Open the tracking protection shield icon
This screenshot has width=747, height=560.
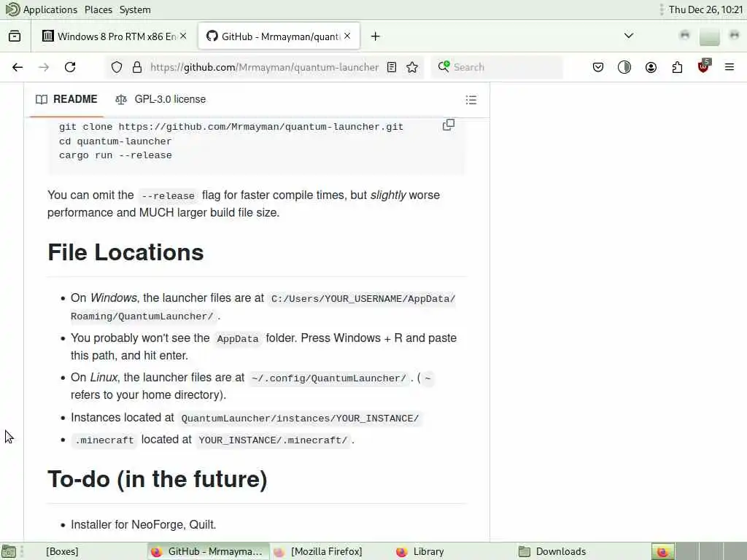pyautogui.click(x=117, y=67)
